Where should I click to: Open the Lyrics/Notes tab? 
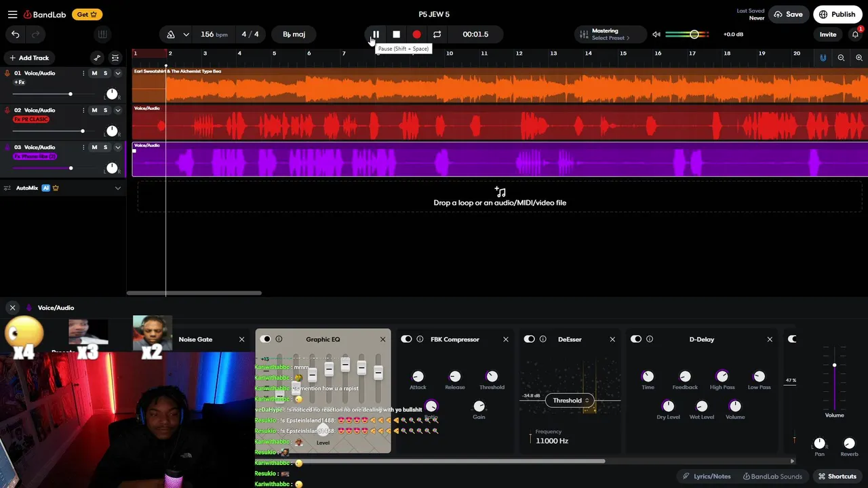[707, 476]
